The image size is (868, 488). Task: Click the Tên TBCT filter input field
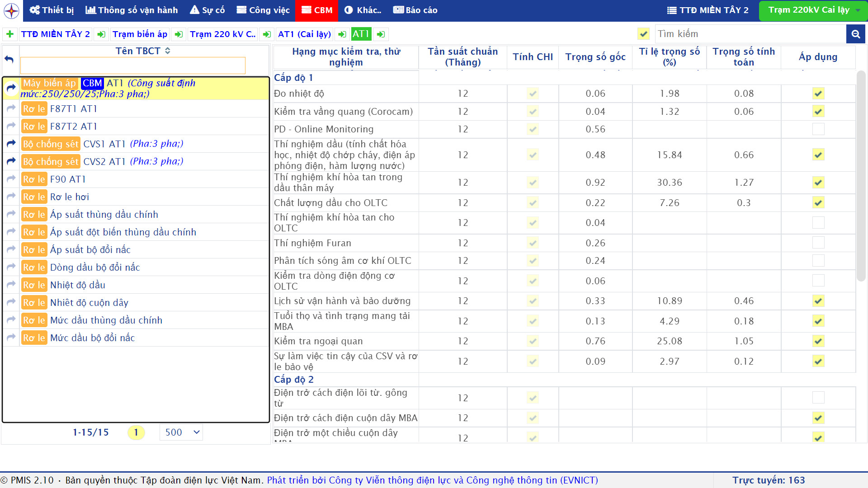(133, 66)
